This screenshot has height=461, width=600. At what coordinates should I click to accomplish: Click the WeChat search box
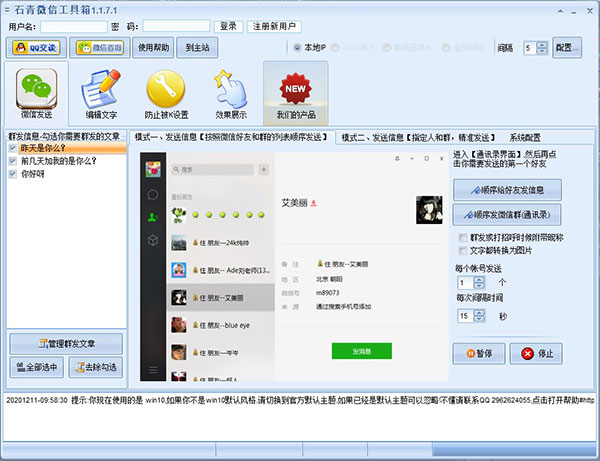pos(213,169)
